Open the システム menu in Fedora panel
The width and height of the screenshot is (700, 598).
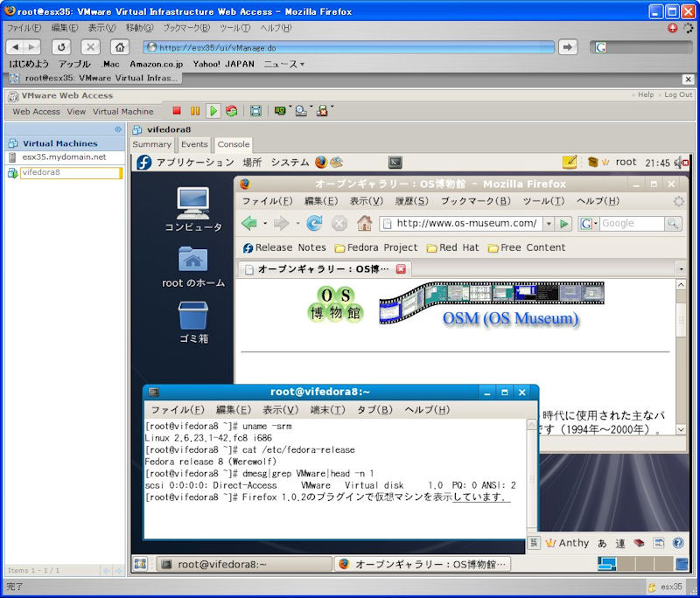coord(290,163)
